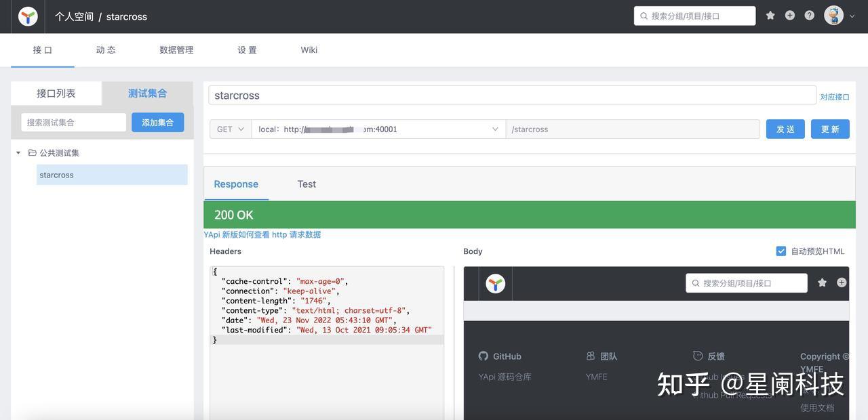Click the "cache-control" header line

coord(285,281)
